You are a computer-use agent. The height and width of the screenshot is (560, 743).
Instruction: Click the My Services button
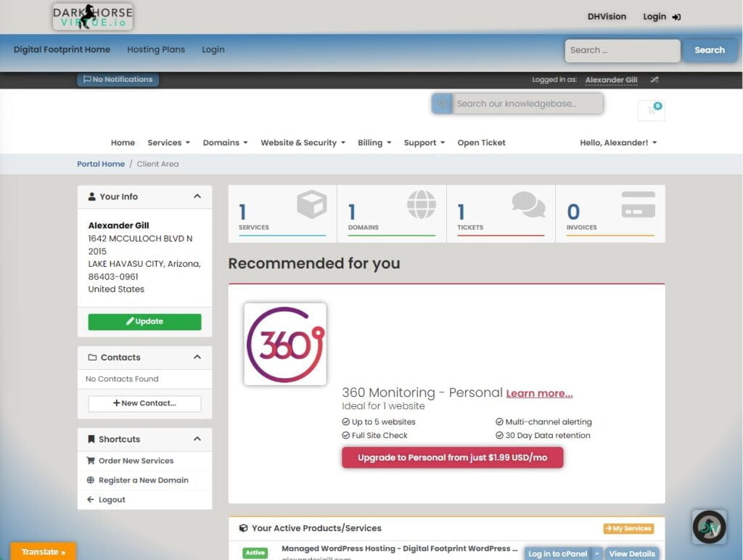pos(628,528)
